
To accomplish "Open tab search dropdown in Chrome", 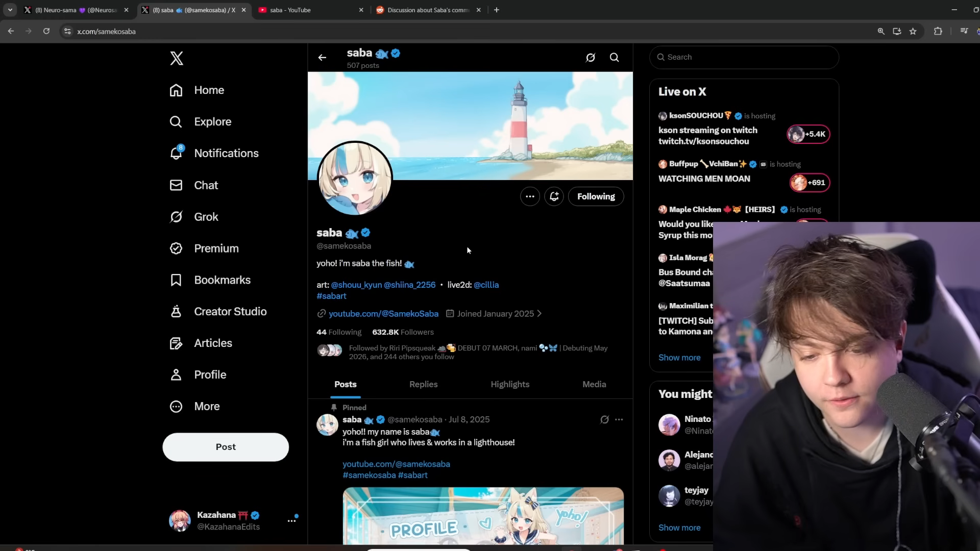I will click(x=10, y=10).
